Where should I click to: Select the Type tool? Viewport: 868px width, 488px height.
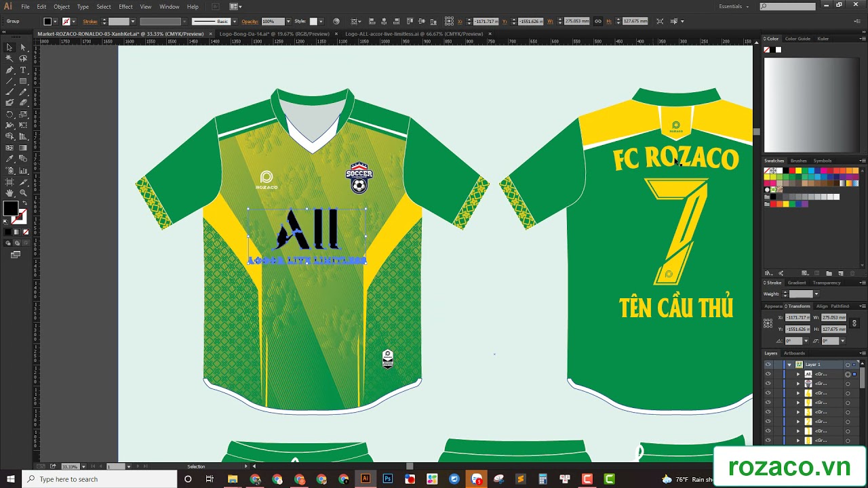pos(22,70)
